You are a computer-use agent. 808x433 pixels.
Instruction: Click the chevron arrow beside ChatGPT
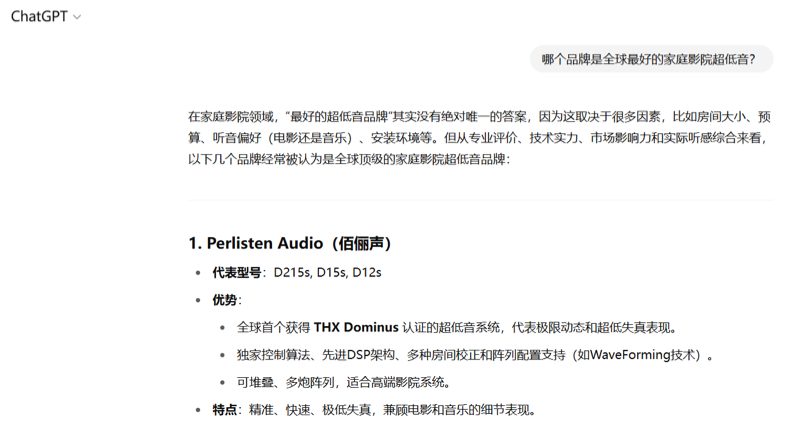(x=78, y=18)
